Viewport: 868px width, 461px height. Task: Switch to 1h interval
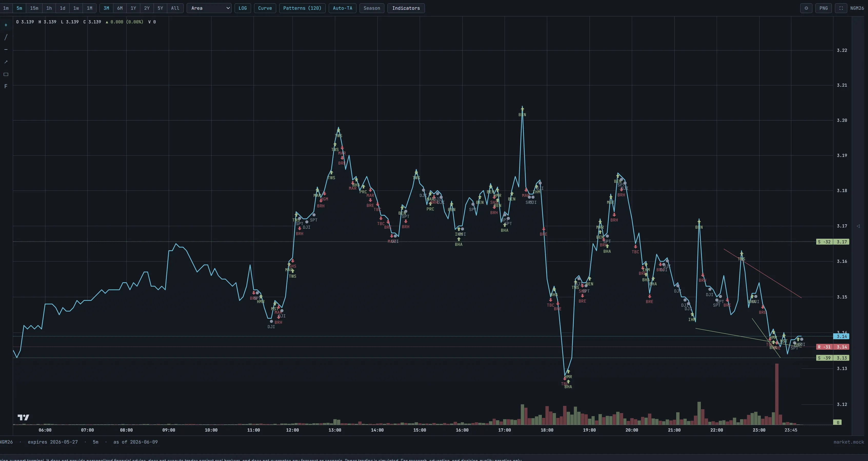tap(49, 8)
